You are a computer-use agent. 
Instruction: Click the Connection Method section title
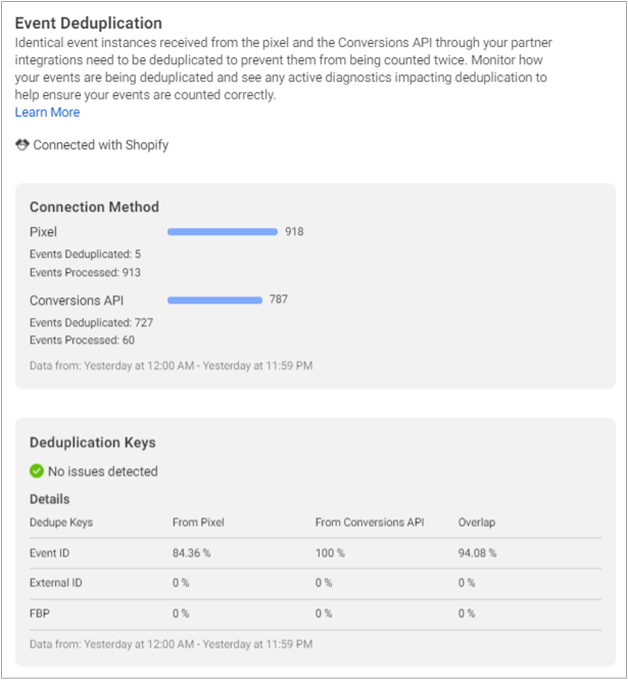[x=94, y=207]
